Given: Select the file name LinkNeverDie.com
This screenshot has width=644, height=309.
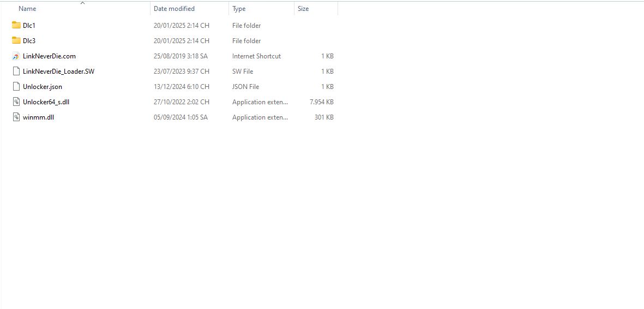Looking at the screenshot, I should (x=49, y=56).
